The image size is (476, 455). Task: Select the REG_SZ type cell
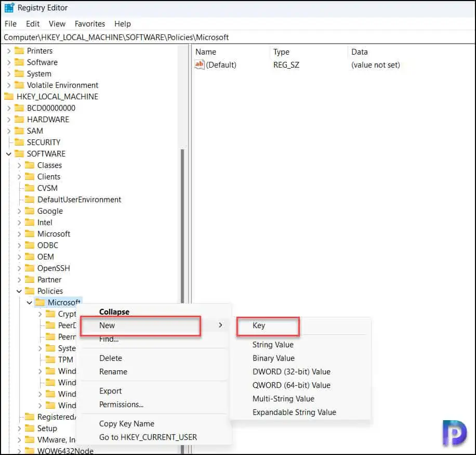click(x=286, y=64)
